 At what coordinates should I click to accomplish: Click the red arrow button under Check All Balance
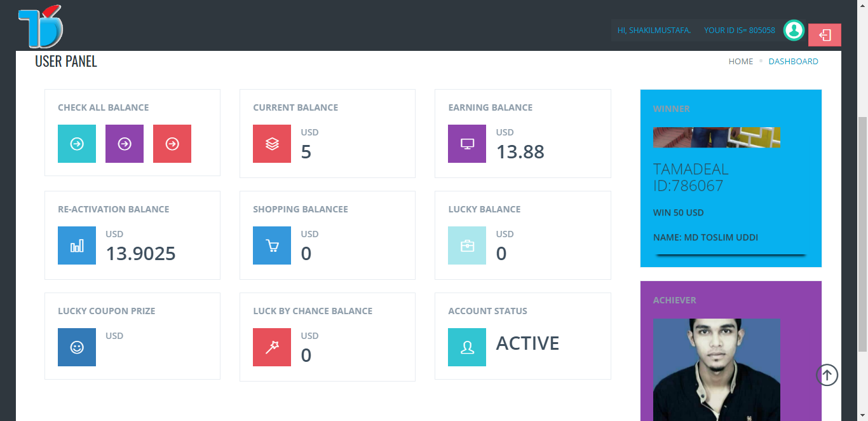pyautogui.click(x=172, y=144)
